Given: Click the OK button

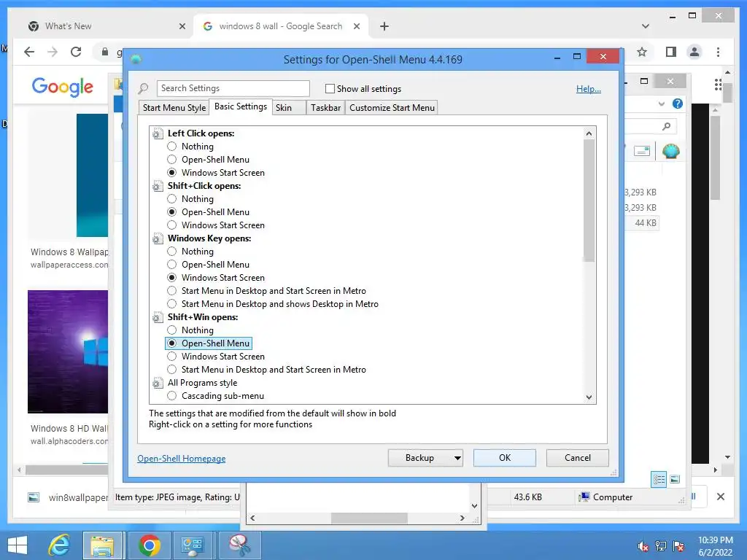Looking at the screenshot, I should [505, 458].
